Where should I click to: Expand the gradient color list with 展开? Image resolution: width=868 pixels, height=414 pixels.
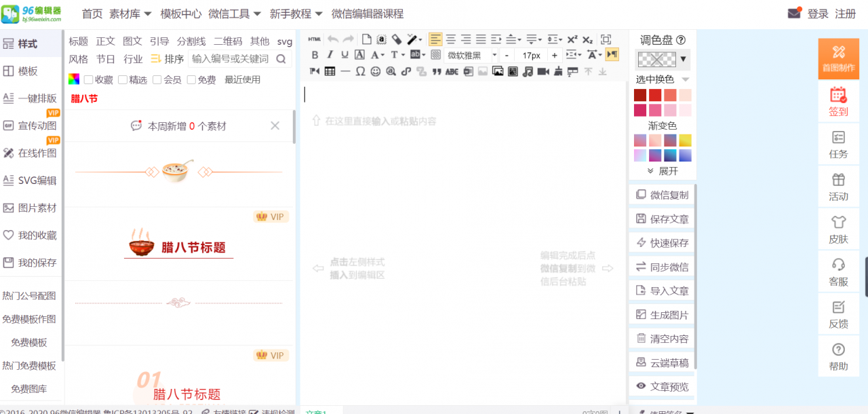pos(663,171)
